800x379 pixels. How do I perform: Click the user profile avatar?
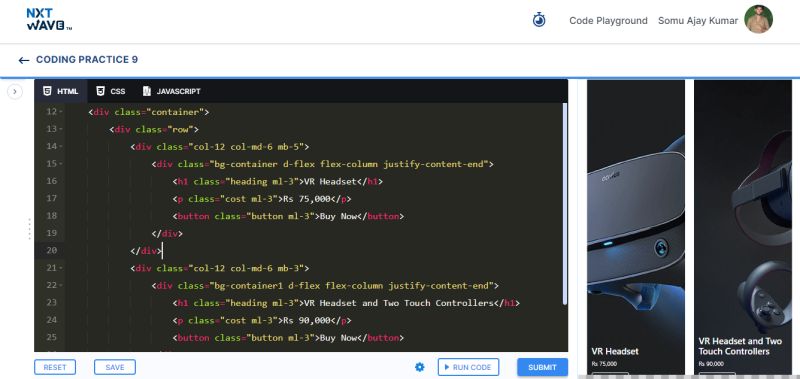pos(758,19)
